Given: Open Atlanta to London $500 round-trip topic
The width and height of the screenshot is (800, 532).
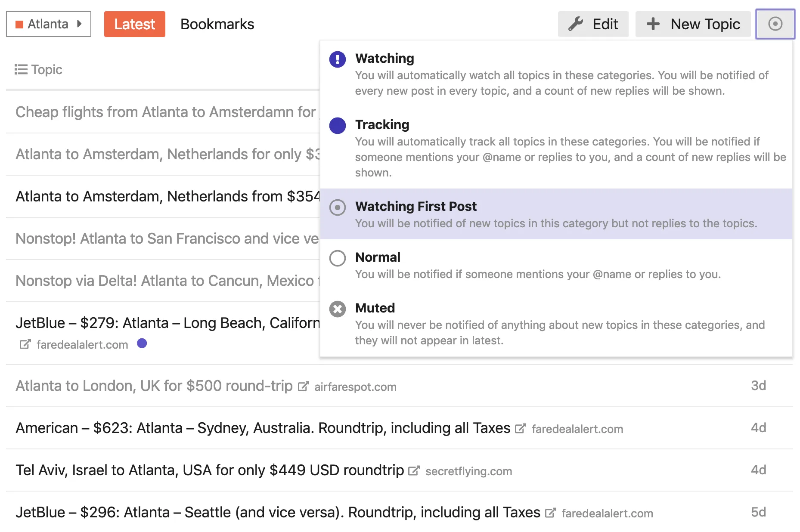Looking at the screenshot, I should pyautogui.click(x=154, y=386).
